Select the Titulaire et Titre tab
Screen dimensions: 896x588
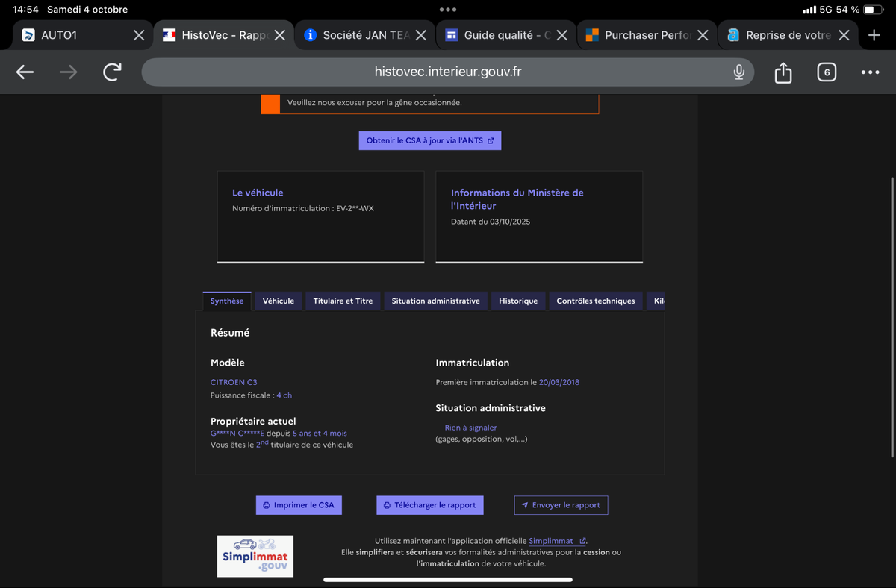pyautogui.click(x=343, y=301)
